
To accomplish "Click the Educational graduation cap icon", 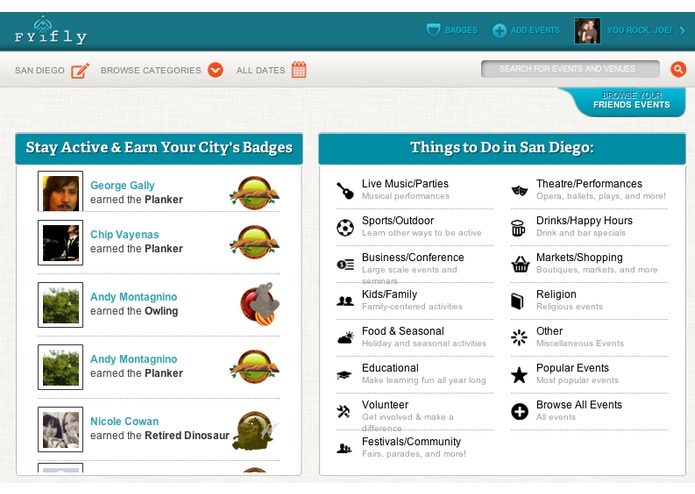I will pyautogui.click(x=344, y=375).
